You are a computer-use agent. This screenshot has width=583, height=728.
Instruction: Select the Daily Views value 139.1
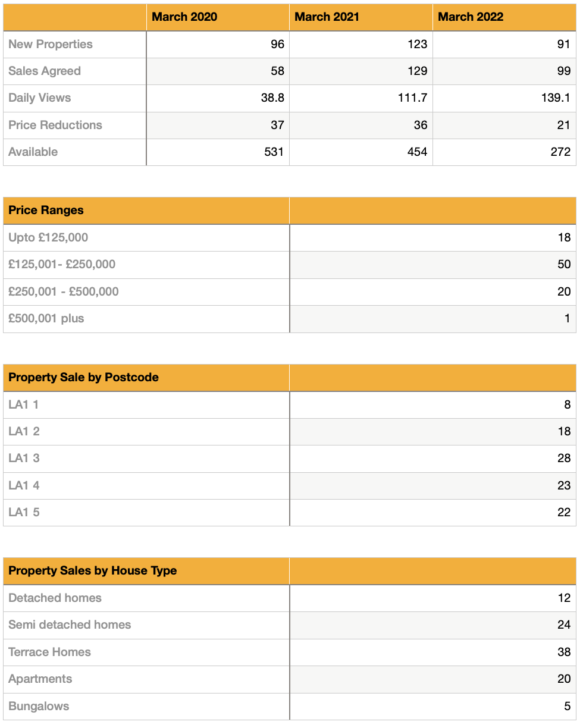coord(556,98)
